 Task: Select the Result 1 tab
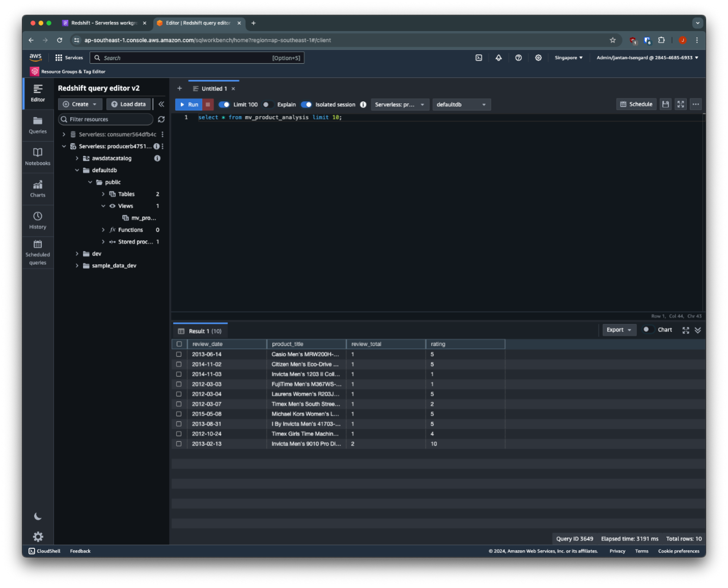[200, 331]
